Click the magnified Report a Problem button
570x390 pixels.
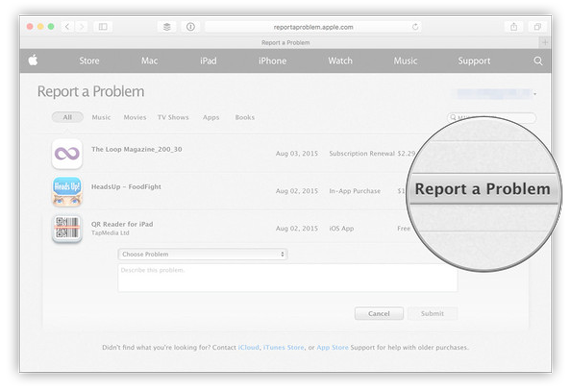483,189
